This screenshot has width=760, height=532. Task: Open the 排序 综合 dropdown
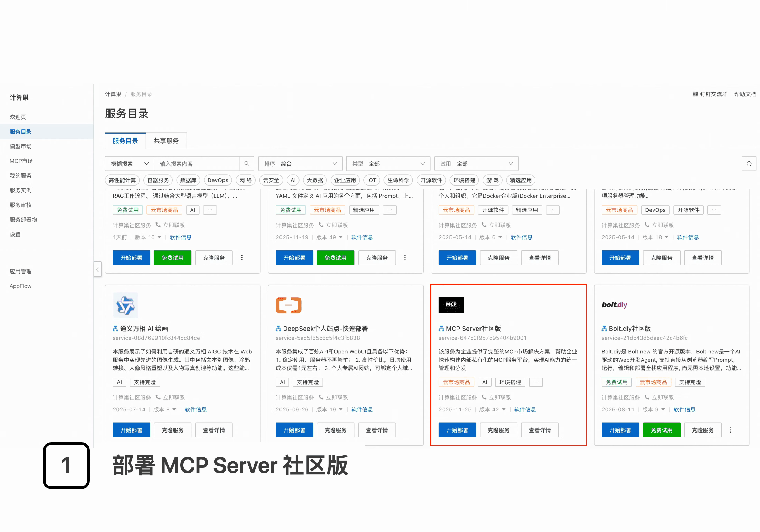pos(300,164)
